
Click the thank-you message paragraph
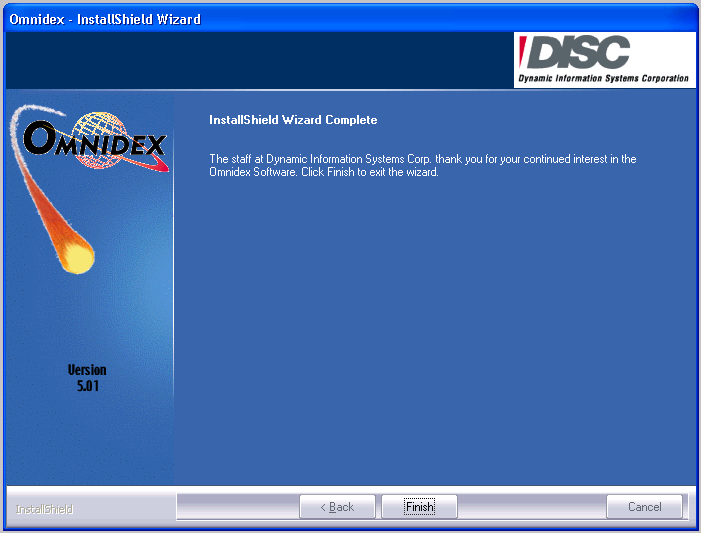coord(422,165)
